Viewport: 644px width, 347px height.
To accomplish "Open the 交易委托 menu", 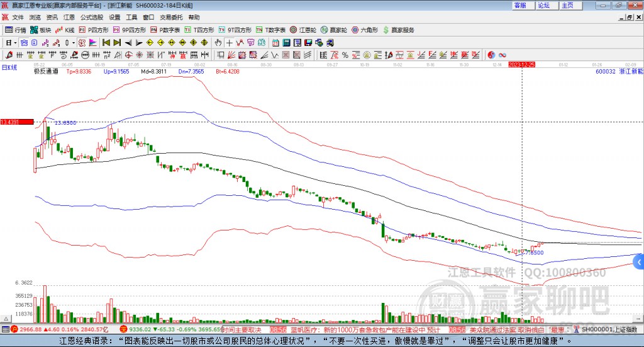I will [x=171, y=17].
